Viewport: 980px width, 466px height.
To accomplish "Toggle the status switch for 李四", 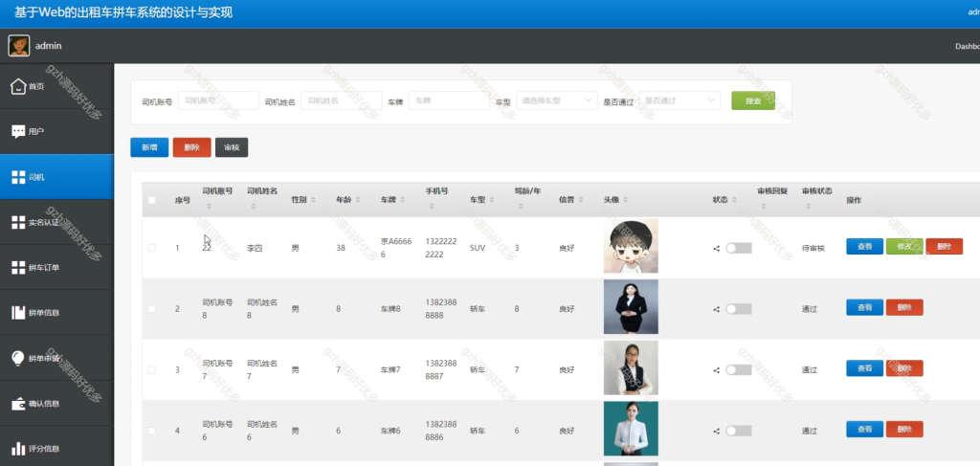I will click(x=738, y=248).
